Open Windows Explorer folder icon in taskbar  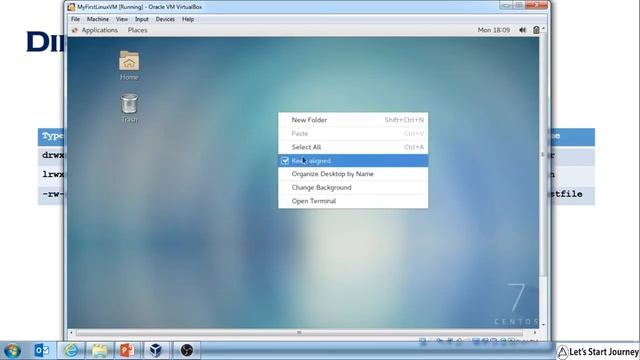point(100,351)
